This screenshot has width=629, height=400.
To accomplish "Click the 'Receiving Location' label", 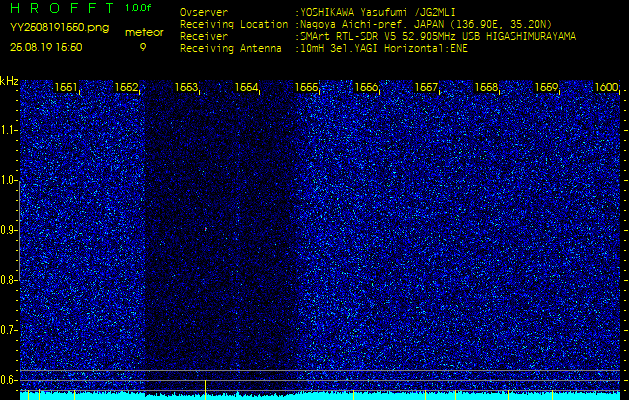I will [x=234, y=24].
